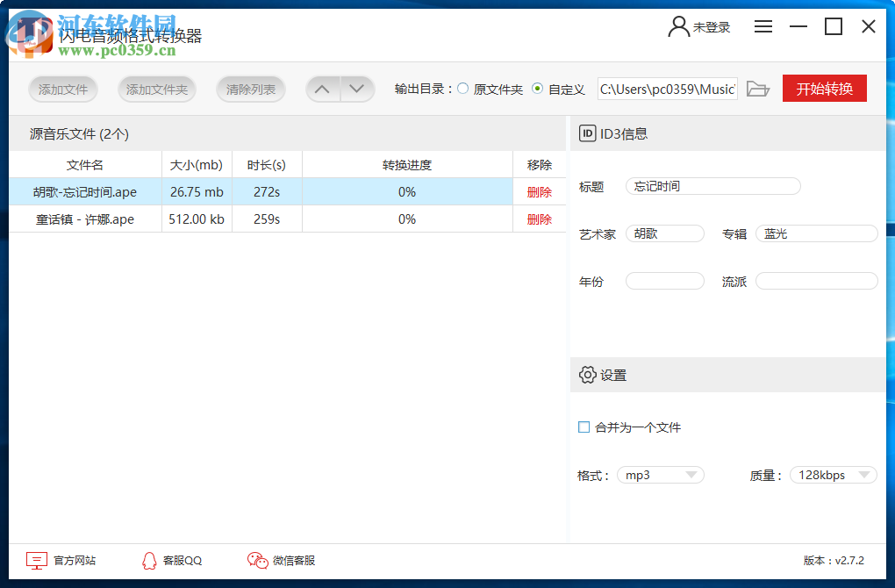895x588 pixels.
Task: Delete 童话镇 - 许娜.ape using its 删除 link
Action: point(539,219)
